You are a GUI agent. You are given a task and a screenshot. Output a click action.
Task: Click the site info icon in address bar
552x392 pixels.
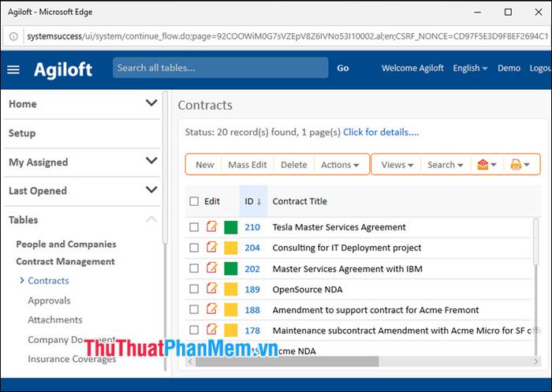[13, 36]
